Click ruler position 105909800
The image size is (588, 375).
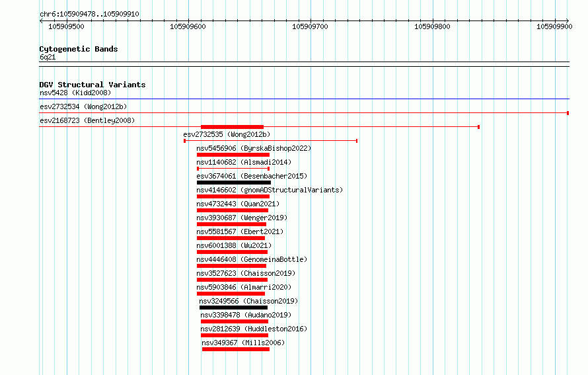[x=432, y=26]
